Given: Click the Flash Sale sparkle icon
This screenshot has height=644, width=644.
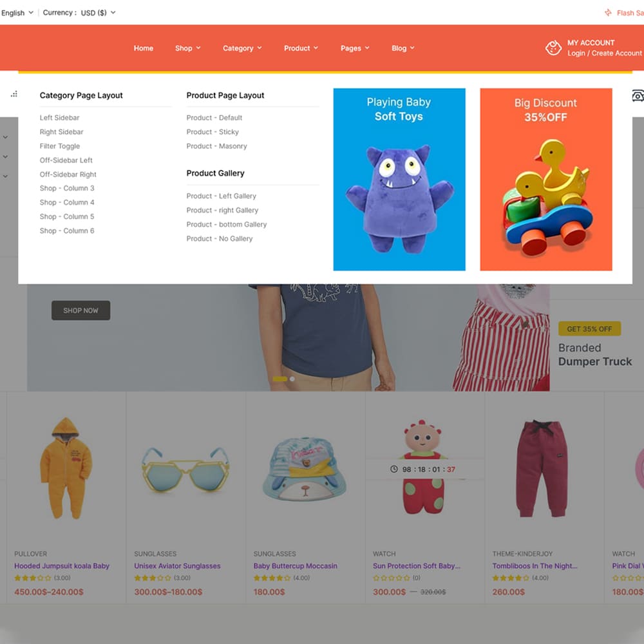Looking at the screenshot, I should [x=608, y=13].
